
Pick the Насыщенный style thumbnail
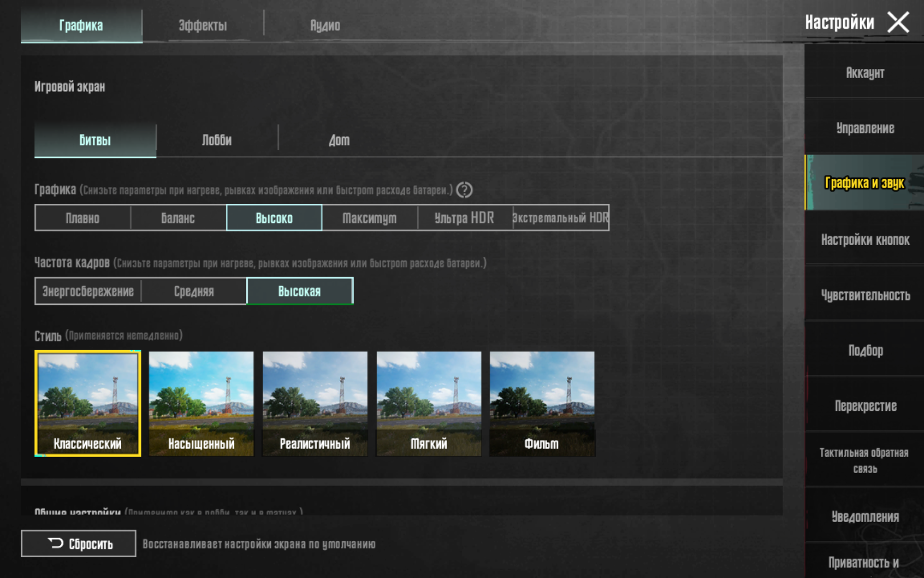[201, 403]
